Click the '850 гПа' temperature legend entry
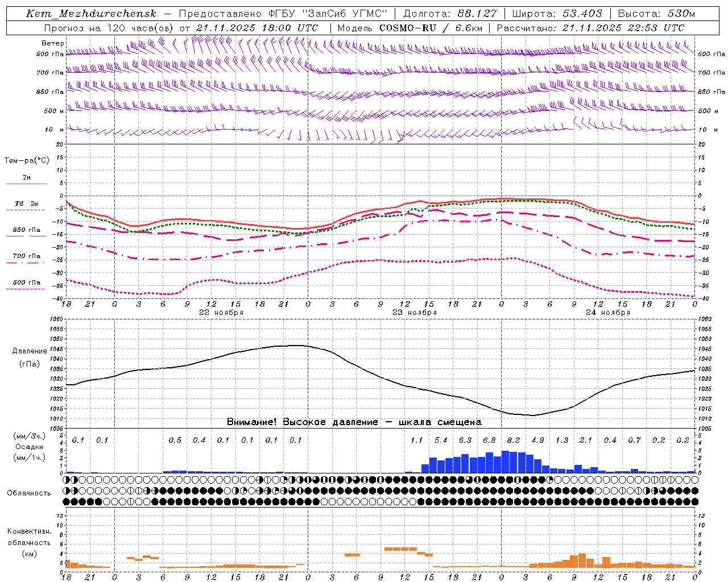 pyautogui.click(x=26, y=230)
